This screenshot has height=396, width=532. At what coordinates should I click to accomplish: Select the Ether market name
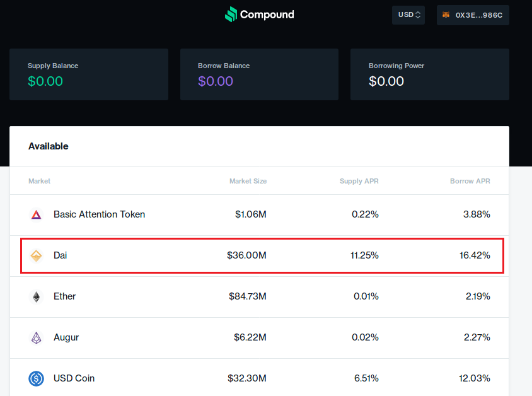point(64,296)
